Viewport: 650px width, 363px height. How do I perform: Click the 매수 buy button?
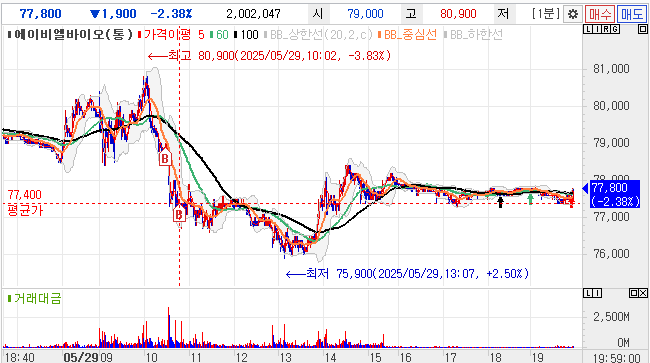(x=600, y=15)
